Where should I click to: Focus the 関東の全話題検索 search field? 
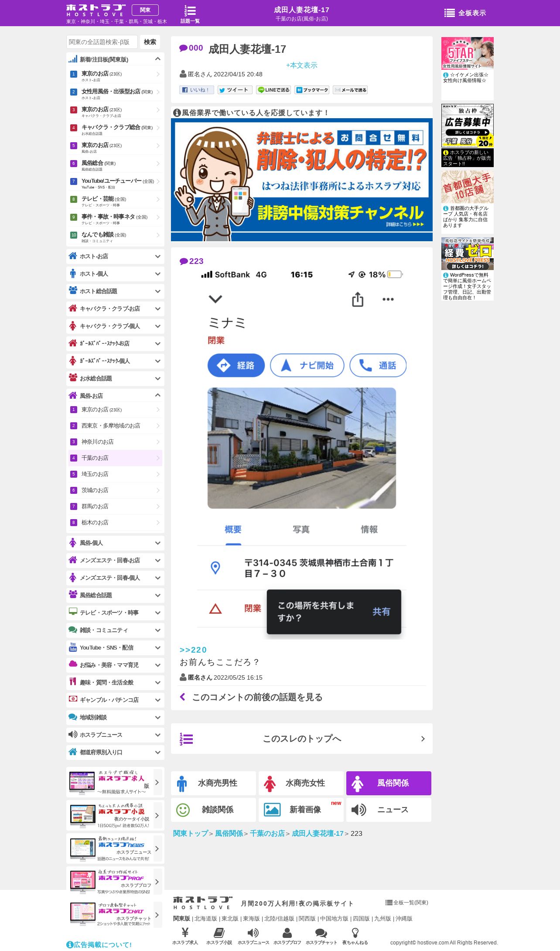[x=102, y=42]
